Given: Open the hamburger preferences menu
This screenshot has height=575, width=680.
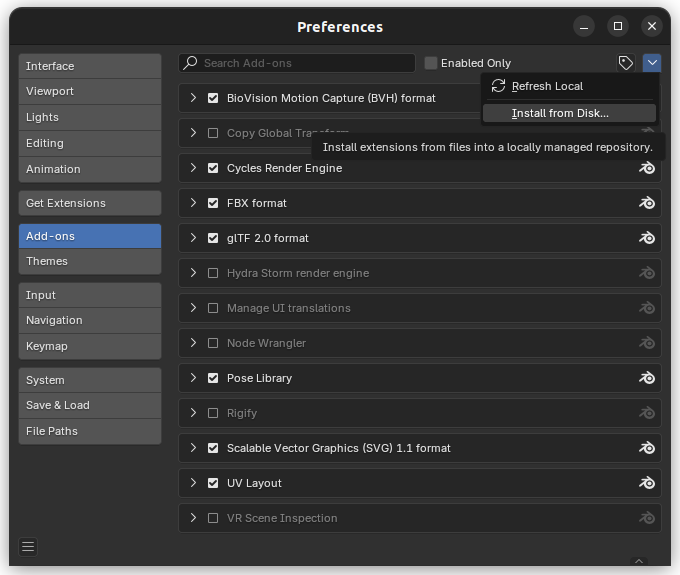Looking at the screenshot, I should pos(28,547).
